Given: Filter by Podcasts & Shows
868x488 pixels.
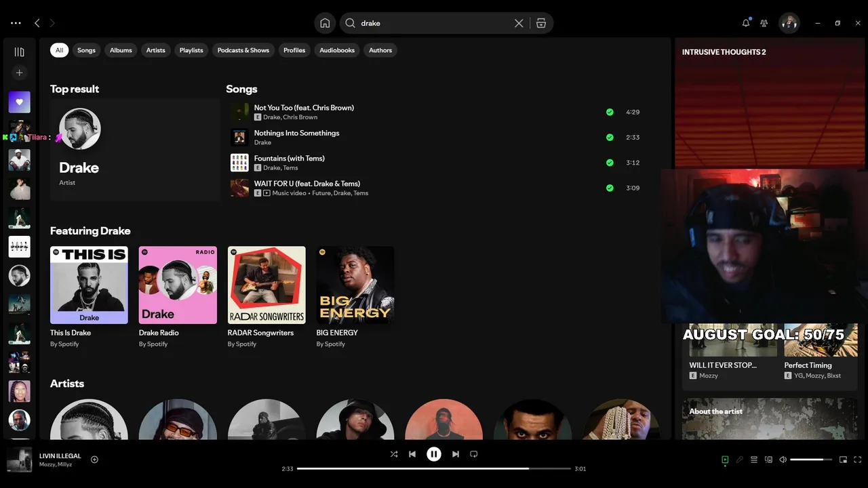Looking at the screenshot, I should pos(243,50).
